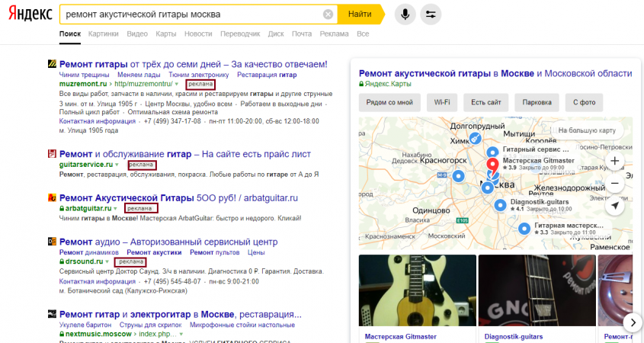Open the Карты tab
The width and height of the screenshot is (644, 343).
pos(165,34)
